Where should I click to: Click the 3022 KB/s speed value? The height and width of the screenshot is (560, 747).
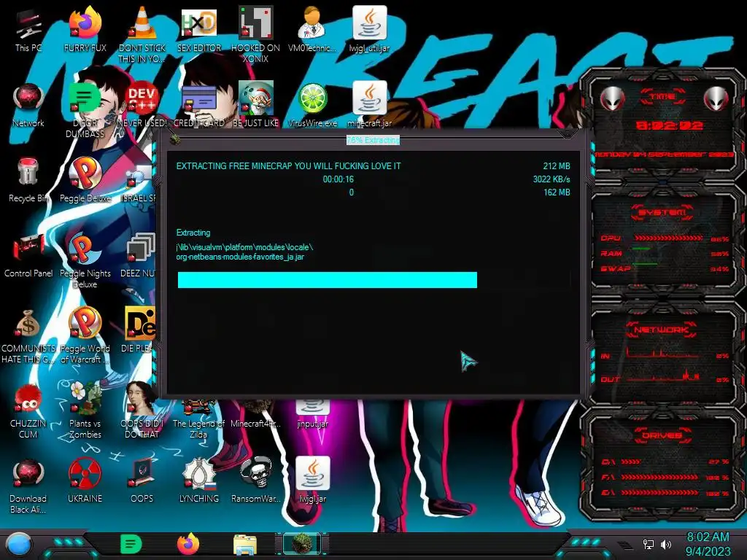pos(551,179)
